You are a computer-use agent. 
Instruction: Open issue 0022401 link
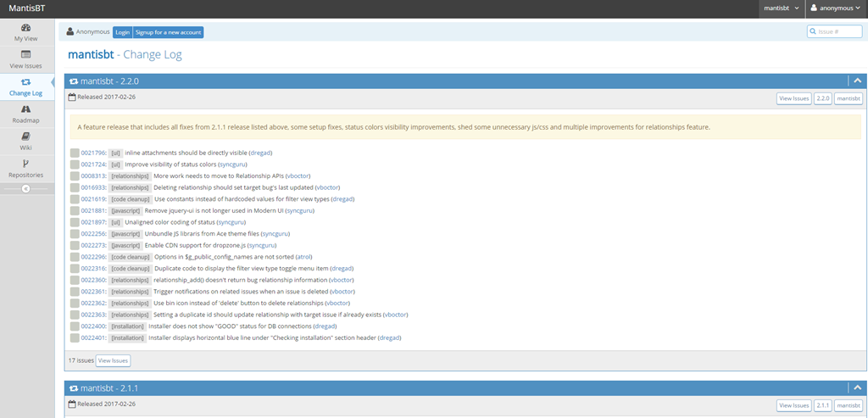pos(93,337)
